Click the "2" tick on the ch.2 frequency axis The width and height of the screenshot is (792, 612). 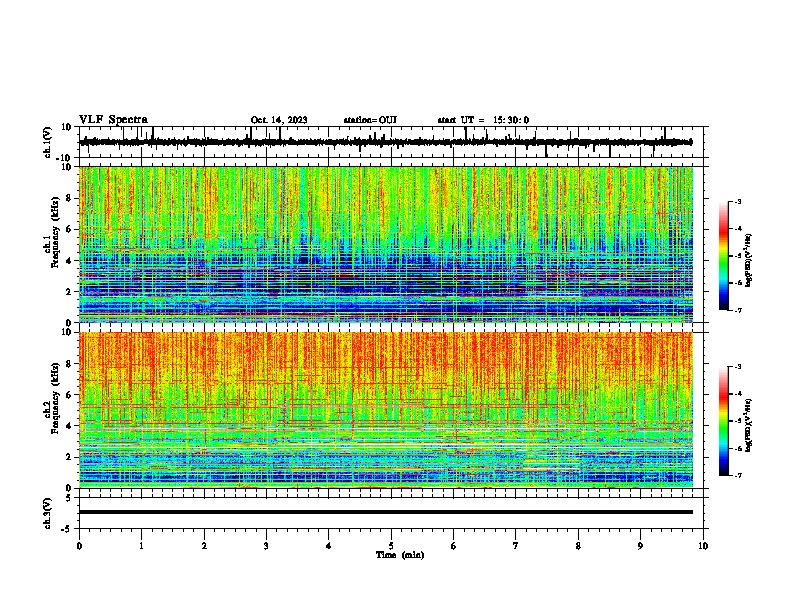pyautogui.click(x=69, y=457)
